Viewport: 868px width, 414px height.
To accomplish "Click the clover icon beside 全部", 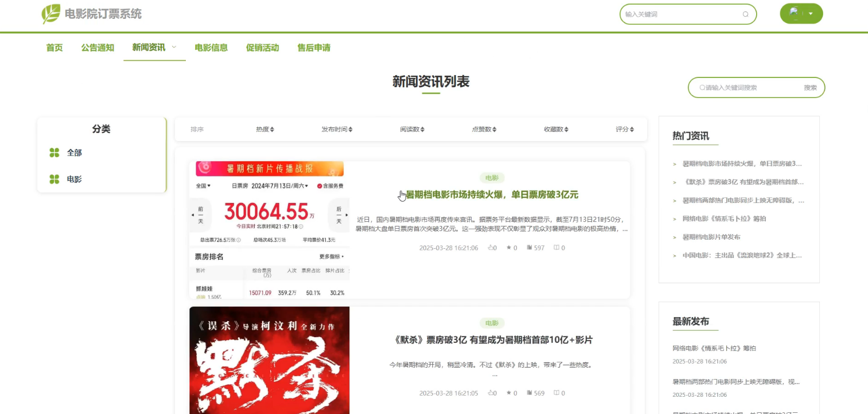I will [55, 153].
